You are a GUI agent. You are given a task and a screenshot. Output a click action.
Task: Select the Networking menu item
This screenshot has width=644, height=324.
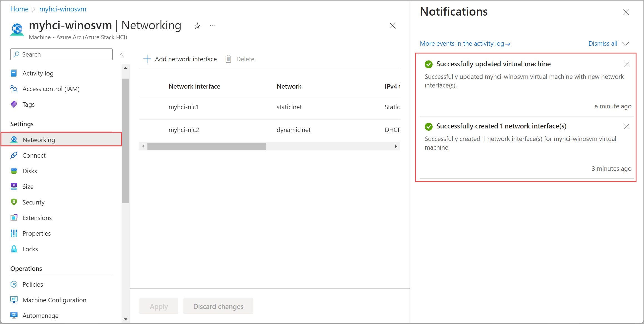coord(39,140)
